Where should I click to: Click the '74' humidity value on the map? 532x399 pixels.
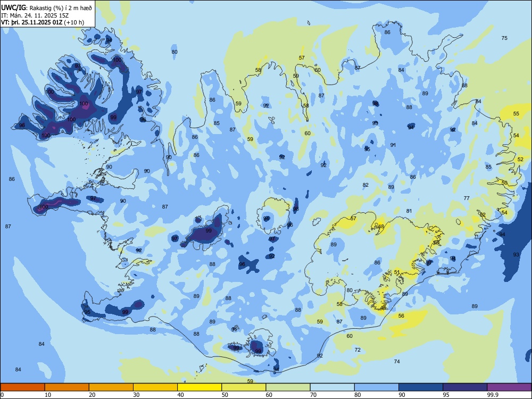pyautogui.click(x=397, y=362)
